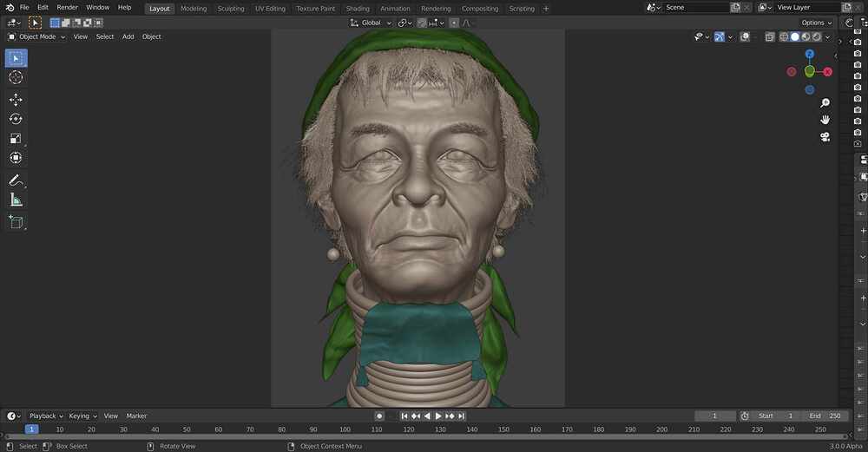Click the Scene name field
Viewport: 868px width, 452px height.
694,8
